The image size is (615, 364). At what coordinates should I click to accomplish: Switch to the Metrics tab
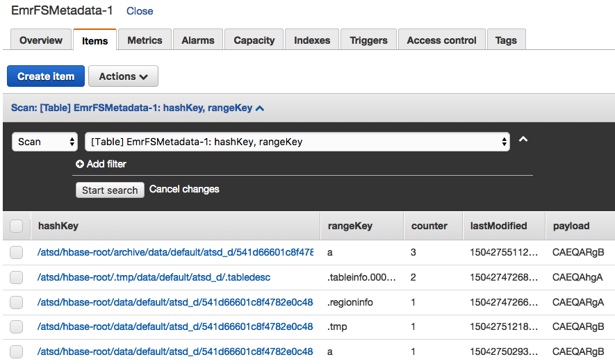point(145,40)
